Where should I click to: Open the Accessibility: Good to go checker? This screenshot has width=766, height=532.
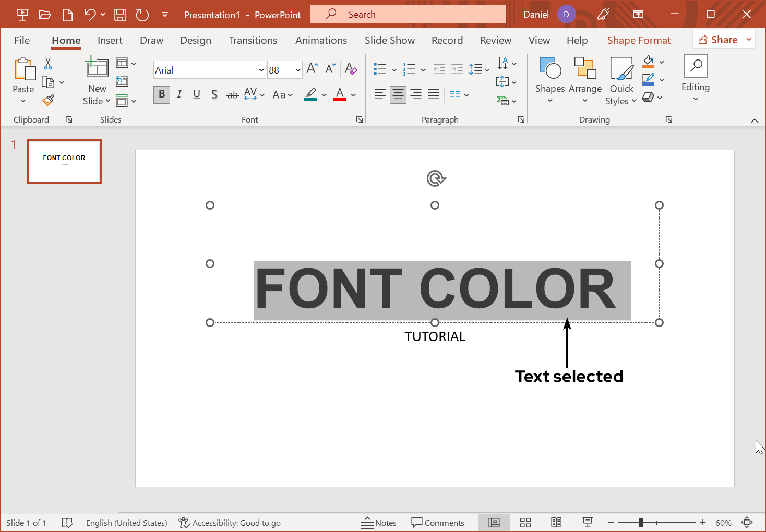click(230, 522)
